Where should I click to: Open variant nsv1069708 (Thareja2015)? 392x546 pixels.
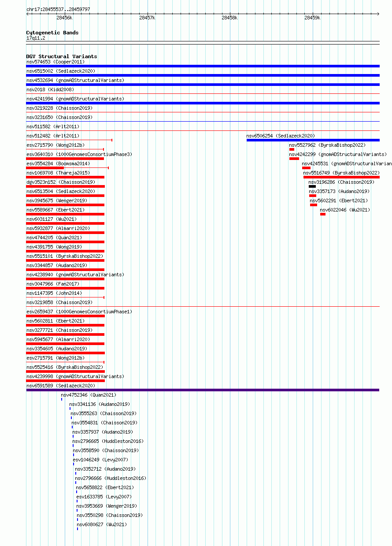58,173
